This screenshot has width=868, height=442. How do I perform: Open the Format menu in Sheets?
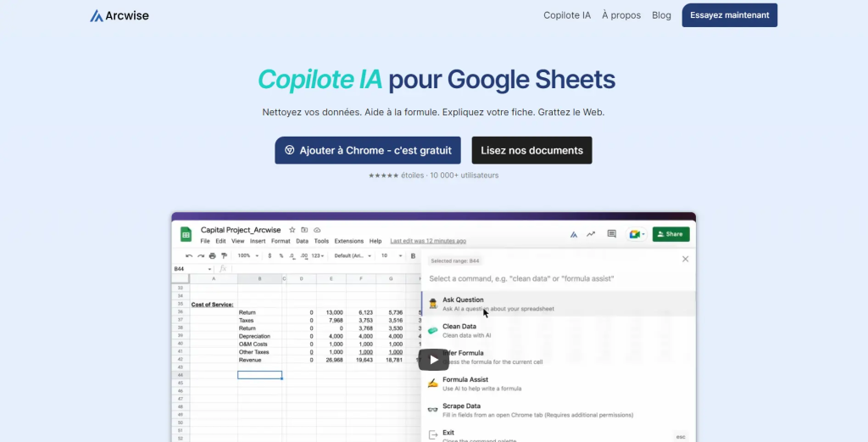[x=281, y=241]
